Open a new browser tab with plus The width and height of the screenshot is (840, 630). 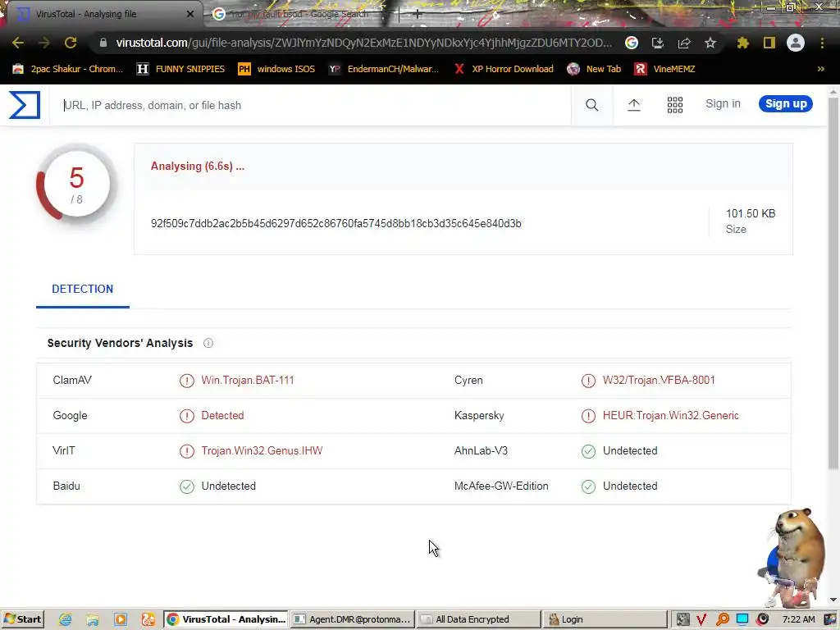[418, 15]
